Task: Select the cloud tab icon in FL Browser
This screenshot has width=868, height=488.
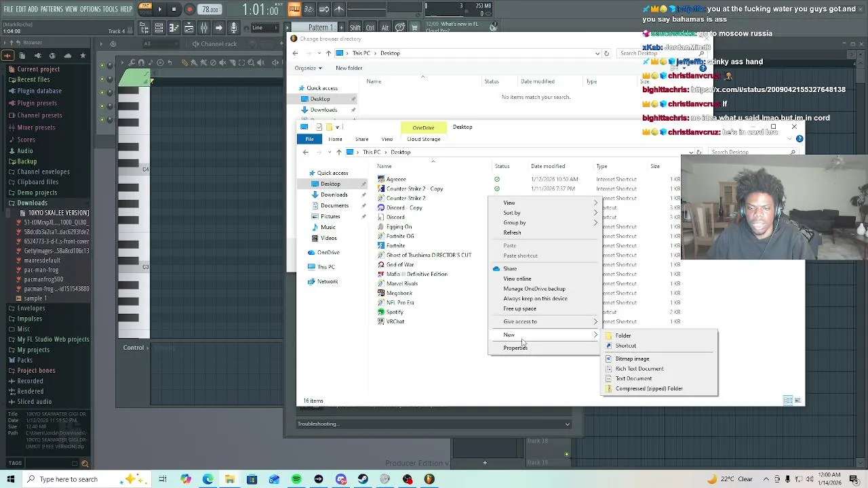Action: coord(68,56)
